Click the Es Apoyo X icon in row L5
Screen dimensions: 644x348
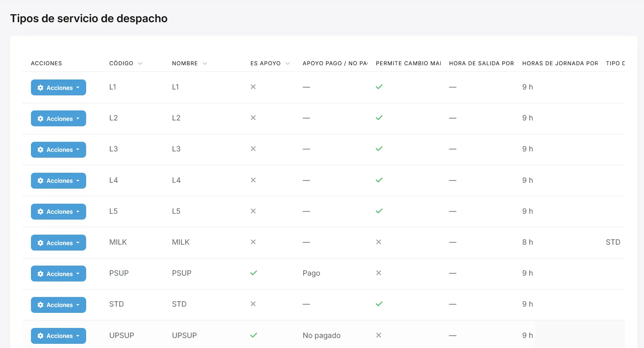(253, 211)
